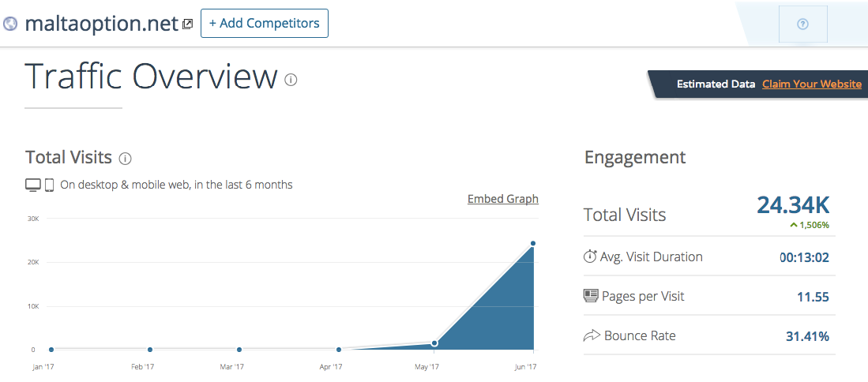Click the Bounce Rate arrow icon
The width and height of the screenshot is (868, 382).
point(592,335)
